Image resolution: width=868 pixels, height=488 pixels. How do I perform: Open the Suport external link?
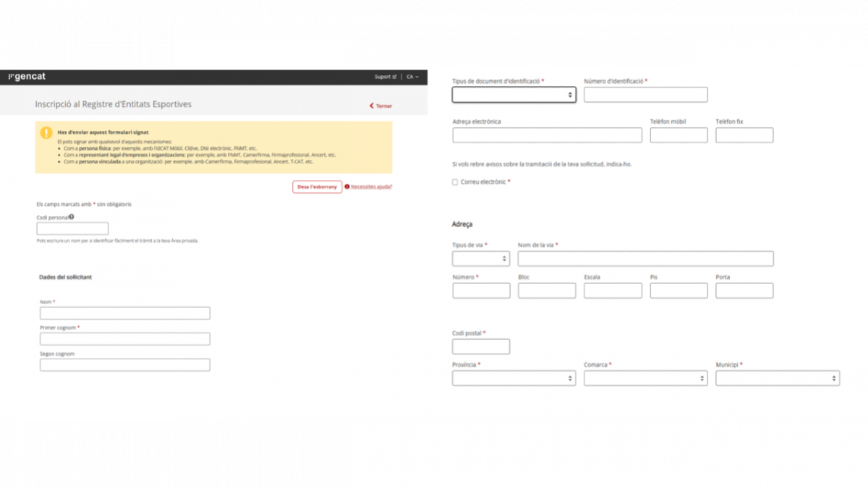385,77
